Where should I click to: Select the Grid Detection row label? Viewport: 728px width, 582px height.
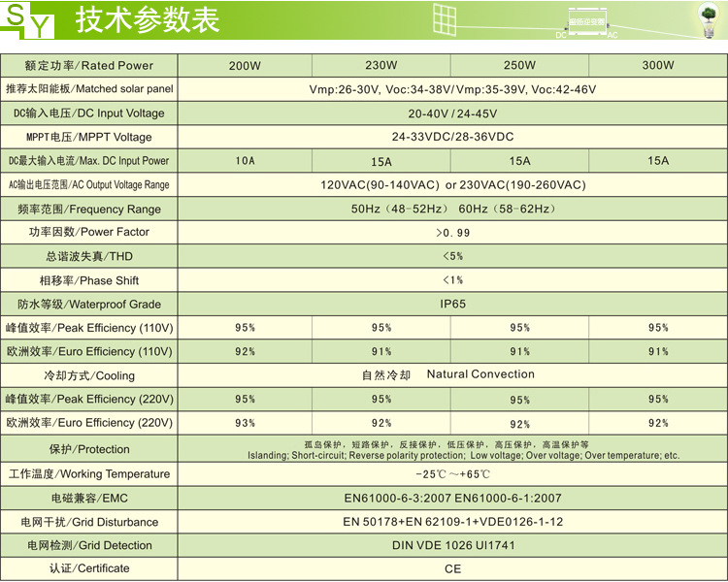tap(89, 545)
